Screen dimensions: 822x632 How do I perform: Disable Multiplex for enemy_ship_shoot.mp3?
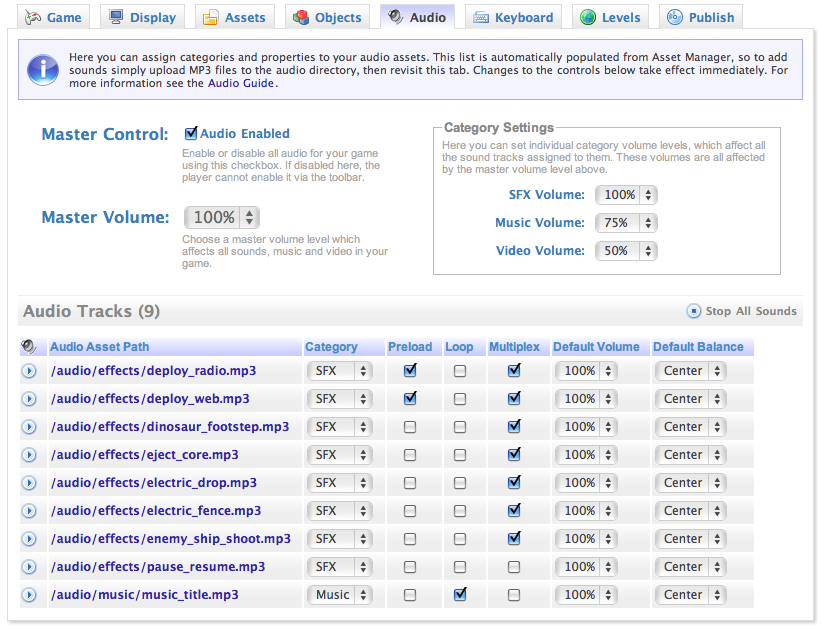(x=514, y=538)
